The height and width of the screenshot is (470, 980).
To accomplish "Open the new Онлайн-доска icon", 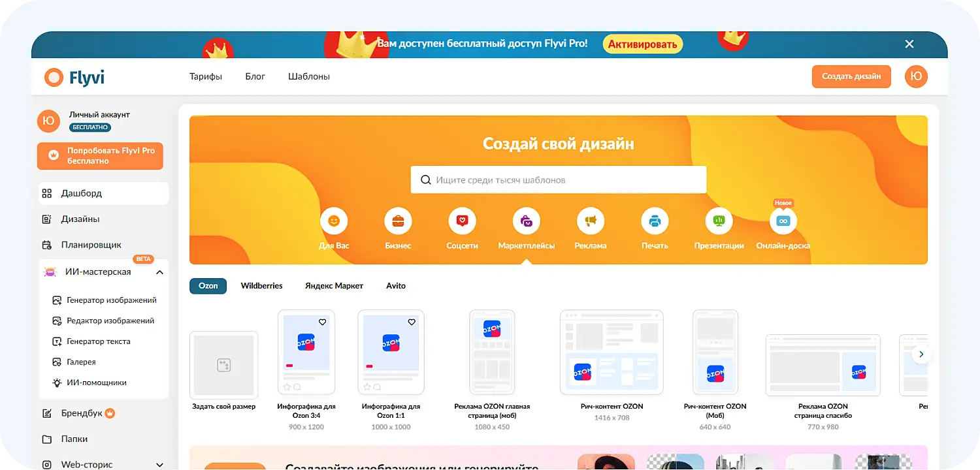I will click(x=783, y=221).
